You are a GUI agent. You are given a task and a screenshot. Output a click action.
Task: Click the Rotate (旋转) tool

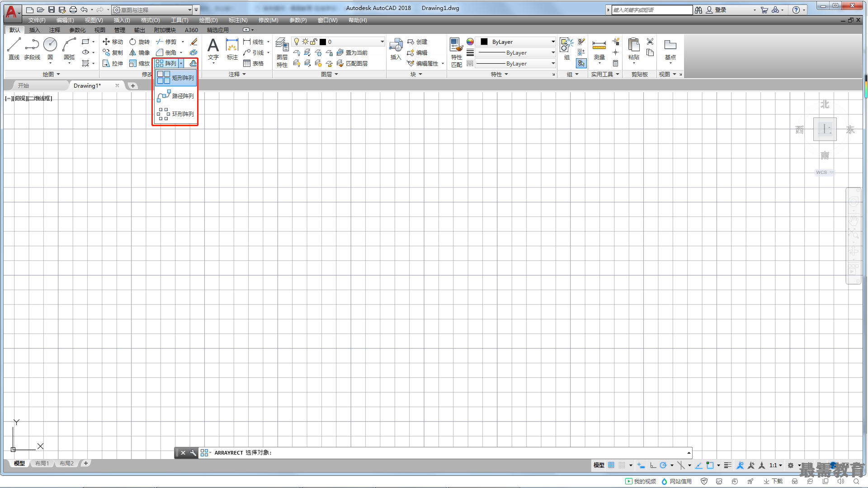[139, 42]
